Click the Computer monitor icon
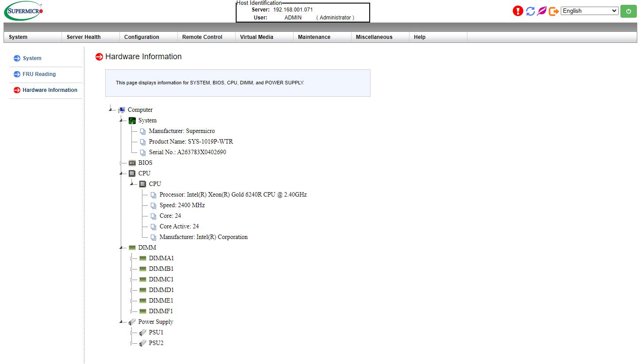 click(122, 110)
